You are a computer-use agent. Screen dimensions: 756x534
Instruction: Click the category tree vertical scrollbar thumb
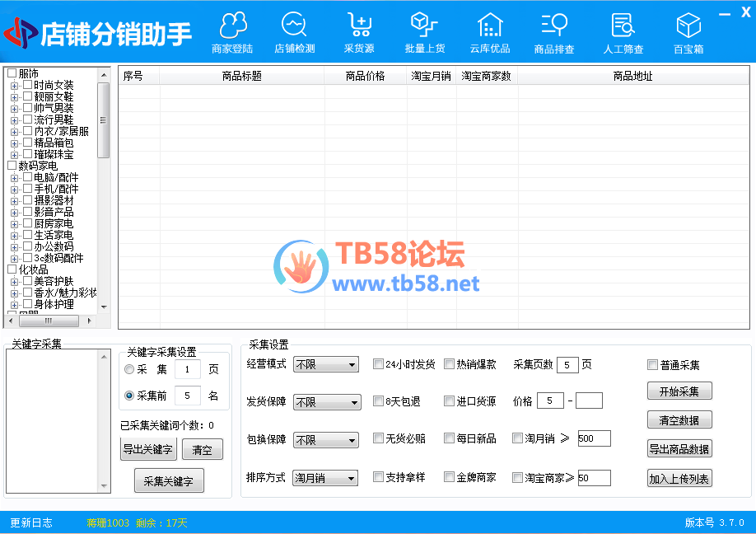tap(103, 120)
